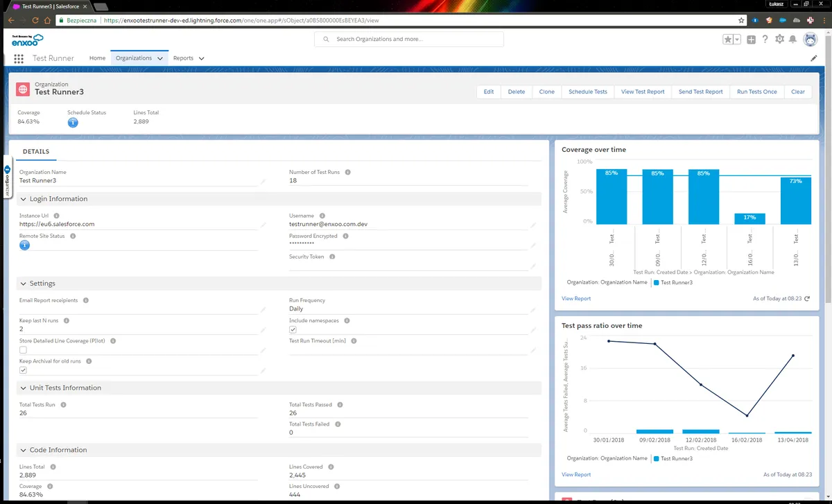This screenshot has width=832, height=504.
Task: Open the global actions plus menu
Action: pos(751,40)
